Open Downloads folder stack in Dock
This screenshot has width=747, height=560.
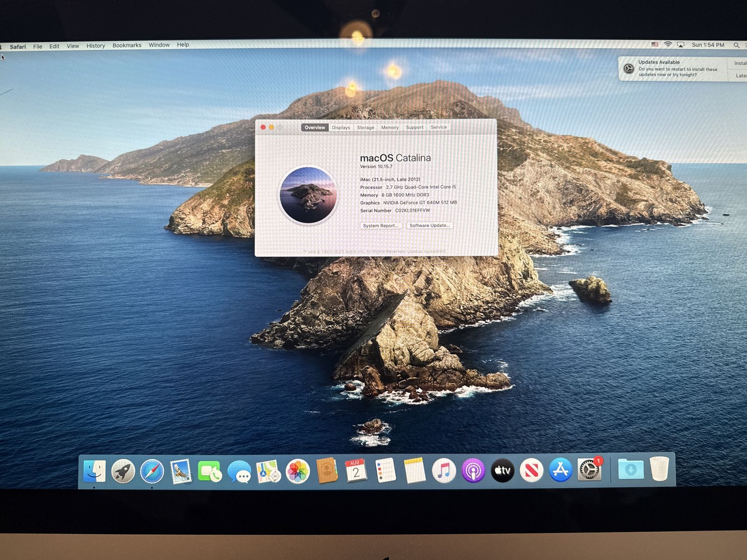tap(630, 469)
